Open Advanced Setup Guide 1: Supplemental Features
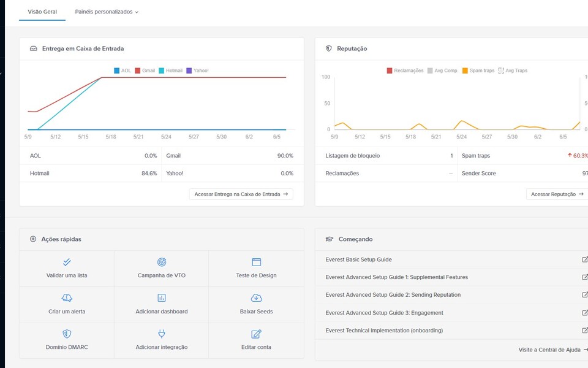The image size is (588, 368). tap(397, 277)
